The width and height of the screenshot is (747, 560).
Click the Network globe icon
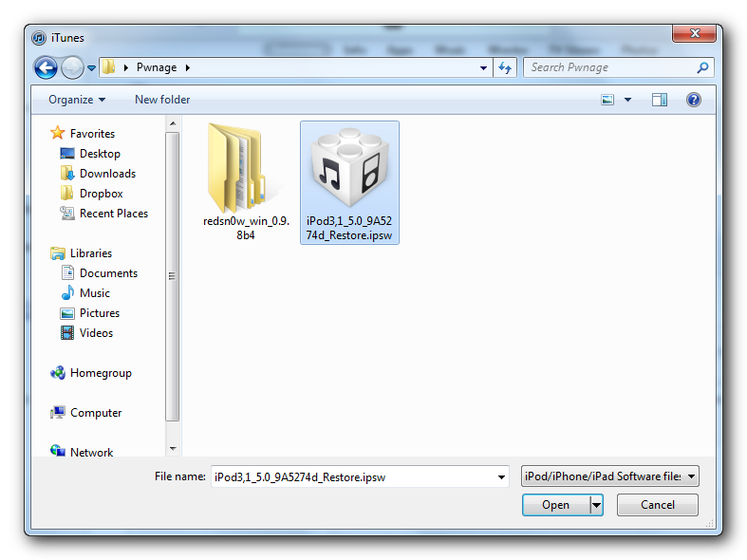(x=58, y=451)
